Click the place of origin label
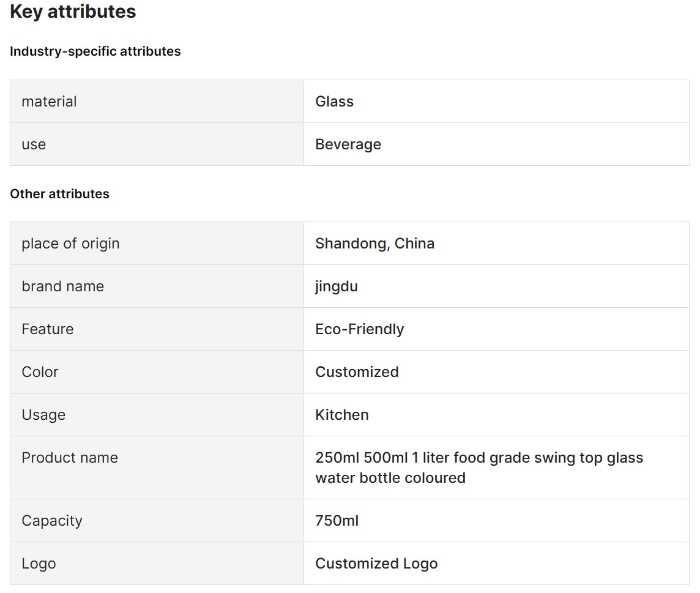The height and width of the screenshot is (593, 700). coord(70,244)
